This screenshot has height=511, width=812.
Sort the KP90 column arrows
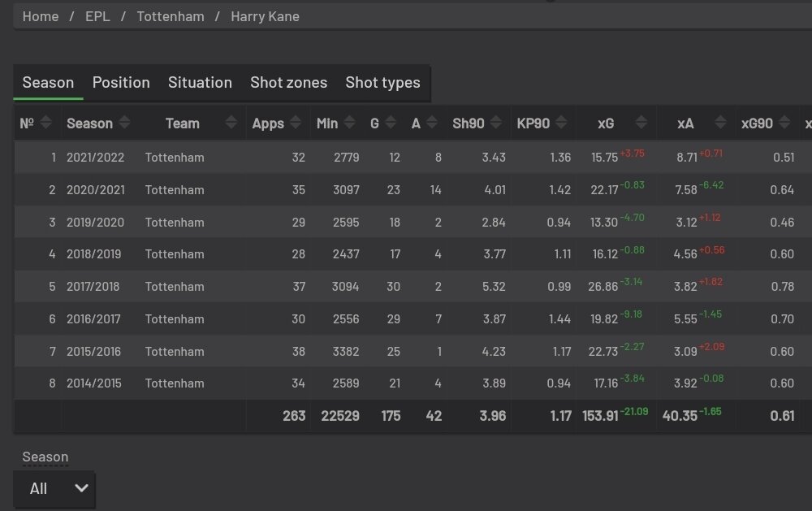click(561, 123)
